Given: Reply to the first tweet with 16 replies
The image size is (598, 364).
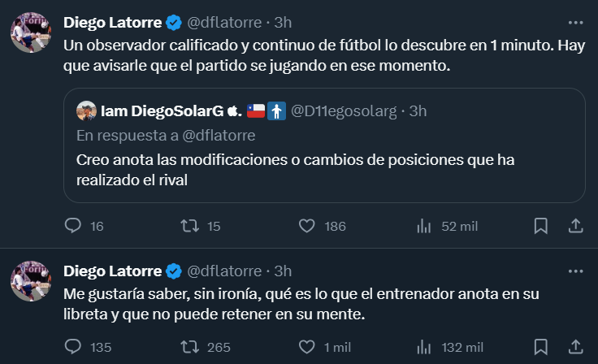Looking at the screenshot, I should coord(74,226).
